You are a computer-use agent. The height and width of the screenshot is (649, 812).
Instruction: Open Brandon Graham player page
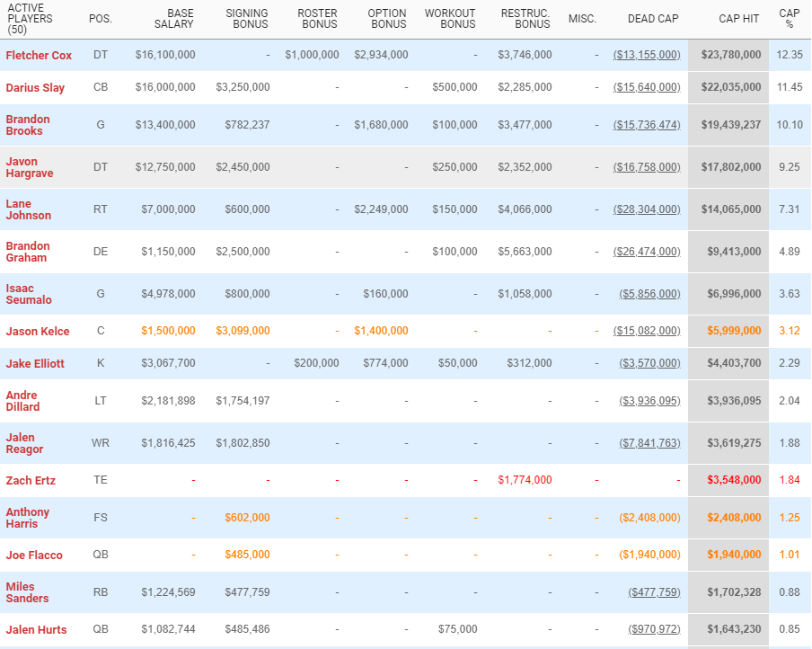pos(28,252)
